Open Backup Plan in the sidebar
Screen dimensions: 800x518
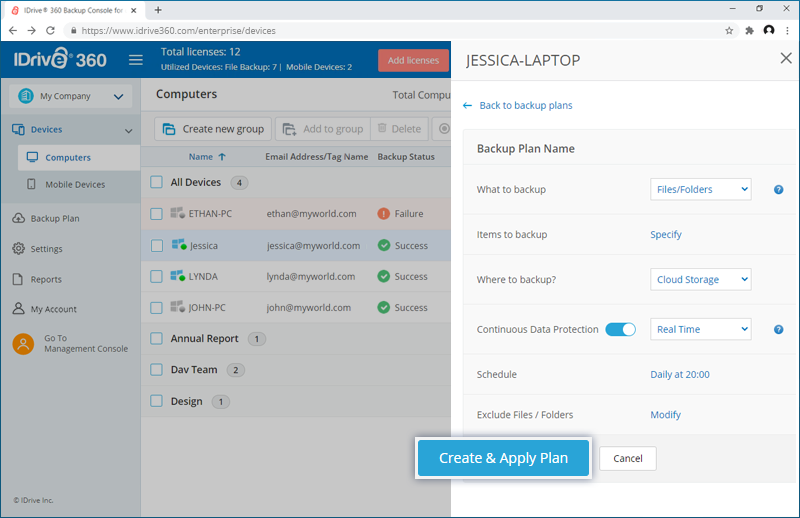(x=55, y=218)
